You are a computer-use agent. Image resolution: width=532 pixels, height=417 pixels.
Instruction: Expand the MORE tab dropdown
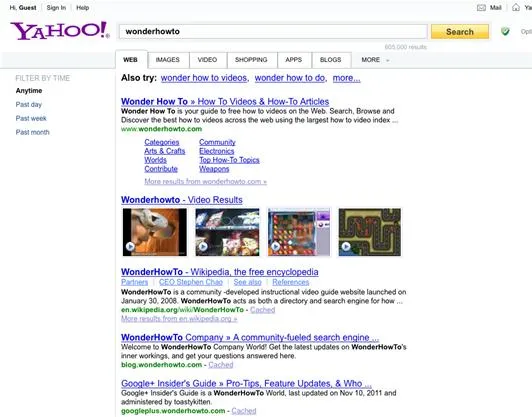pyautogui.click(x=375, y=60)
